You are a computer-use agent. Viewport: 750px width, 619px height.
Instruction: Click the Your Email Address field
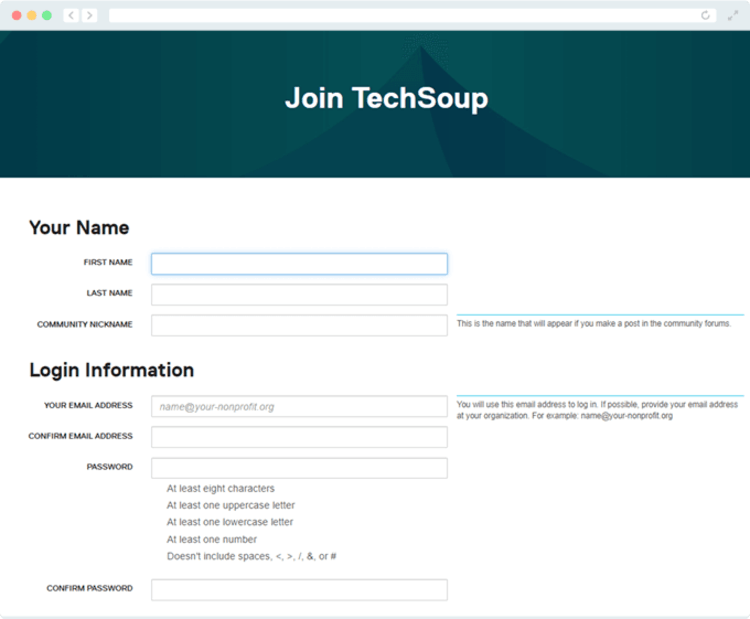[x=299, y=407]
